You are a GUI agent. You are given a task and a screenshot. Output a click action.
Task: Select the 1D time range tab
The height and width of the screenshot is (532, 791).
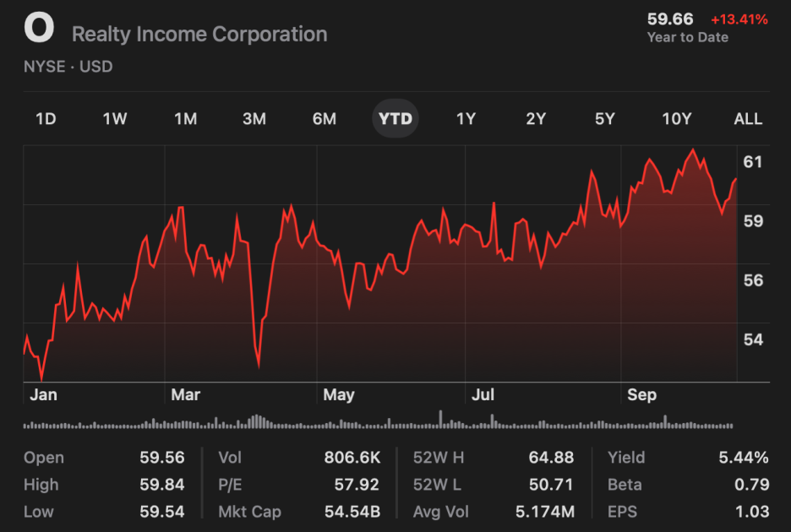[x=46, y=118]
